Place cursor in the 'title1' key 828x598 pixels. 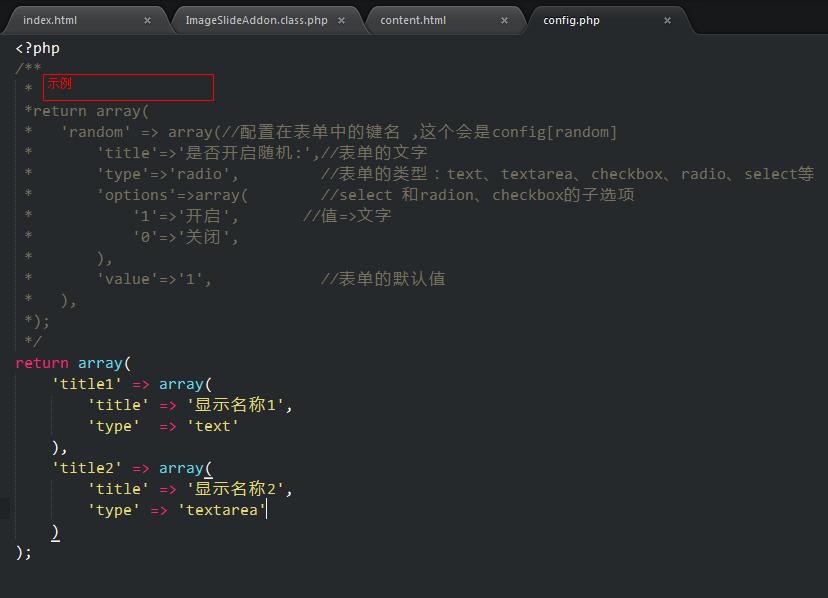click(87, 384)
